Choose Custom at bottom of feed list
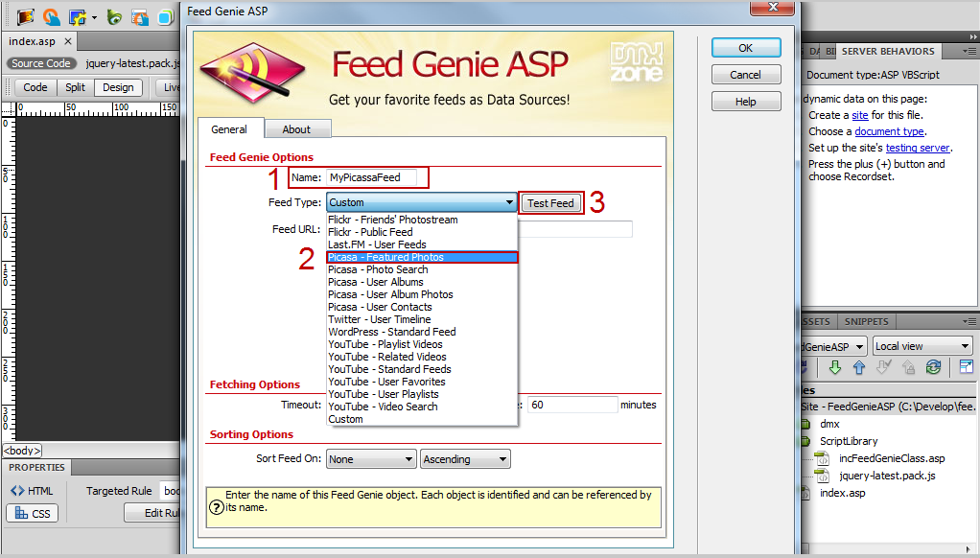The width and height of the screenshot is (980, 558). tap(422, 419)
